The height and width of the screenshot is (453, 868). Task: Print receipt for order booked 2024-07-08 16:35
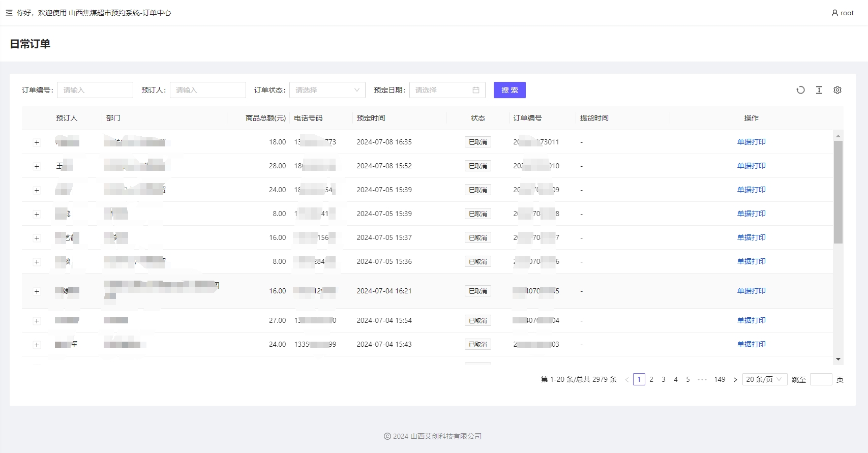pos(751,142)
